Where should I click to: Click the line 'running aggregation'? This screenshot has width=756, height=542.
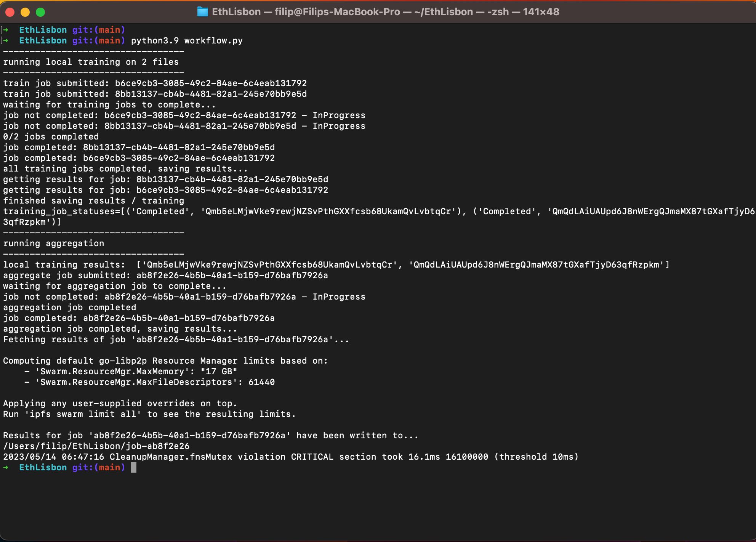(53, 243)
